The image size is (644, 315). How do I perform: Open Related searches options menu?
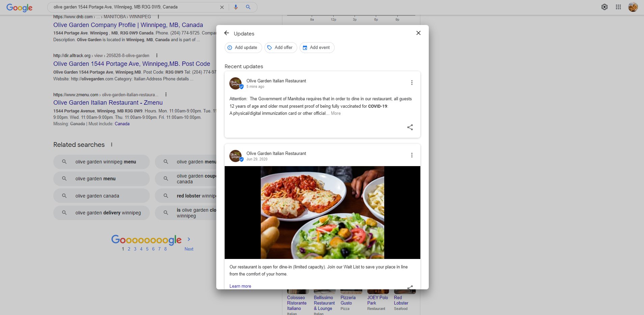tap(112, 145)
